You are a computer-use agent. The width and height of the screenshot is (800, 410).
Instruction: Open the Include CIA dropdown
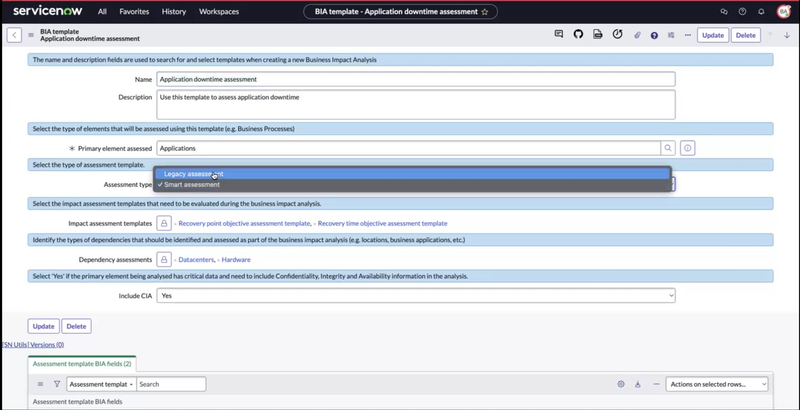point(416,296)
